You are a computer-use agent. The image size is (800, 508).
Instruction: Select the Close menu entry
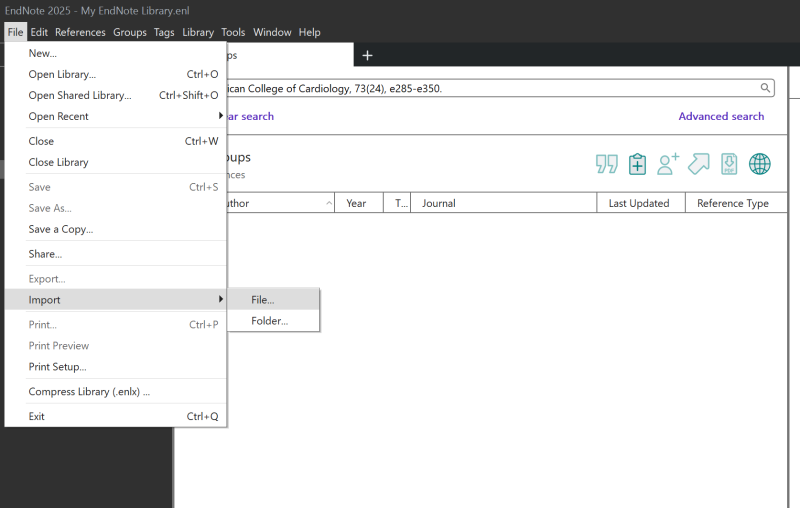pyautogui.click(x=116, y=141)
